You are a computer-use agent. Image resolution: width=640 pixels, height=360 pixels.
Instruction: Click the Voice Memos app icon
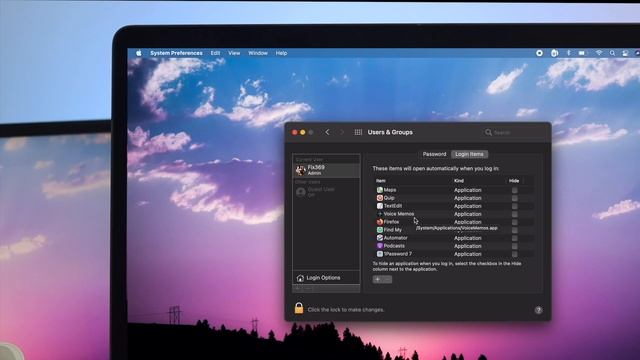[380, 214]
